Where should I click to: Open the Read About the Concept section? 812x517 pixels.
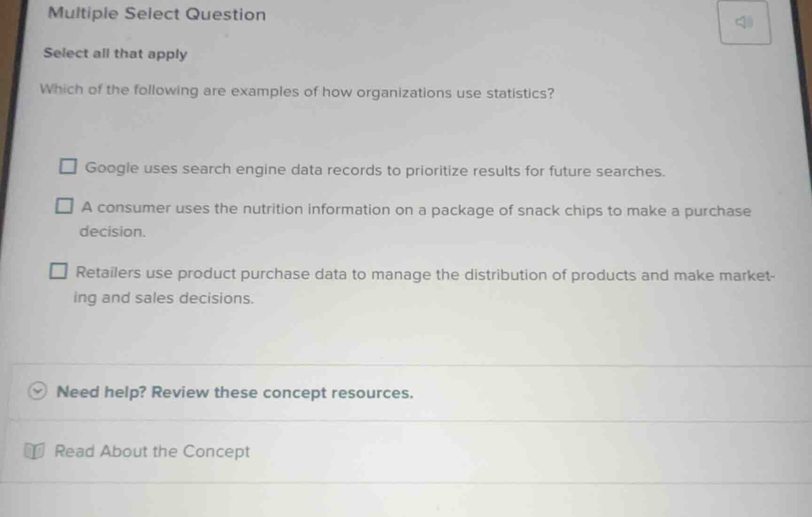[x=151, y=451]
